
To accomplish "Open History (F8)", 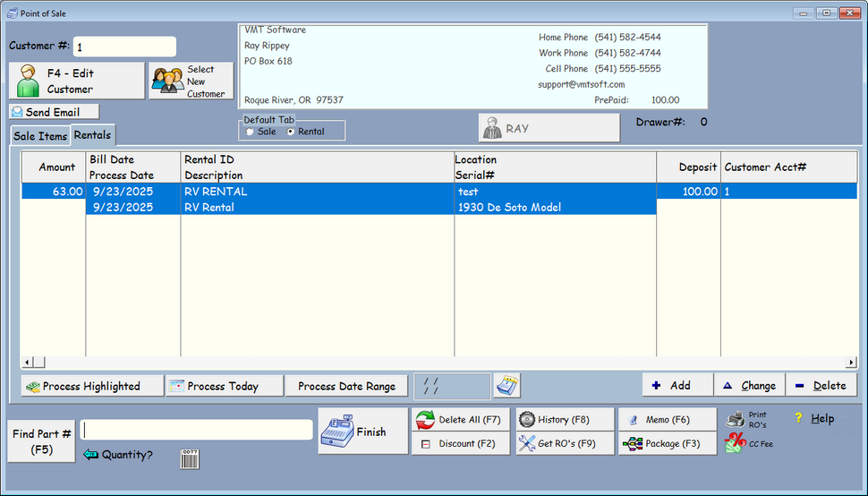I will point(566,420).
